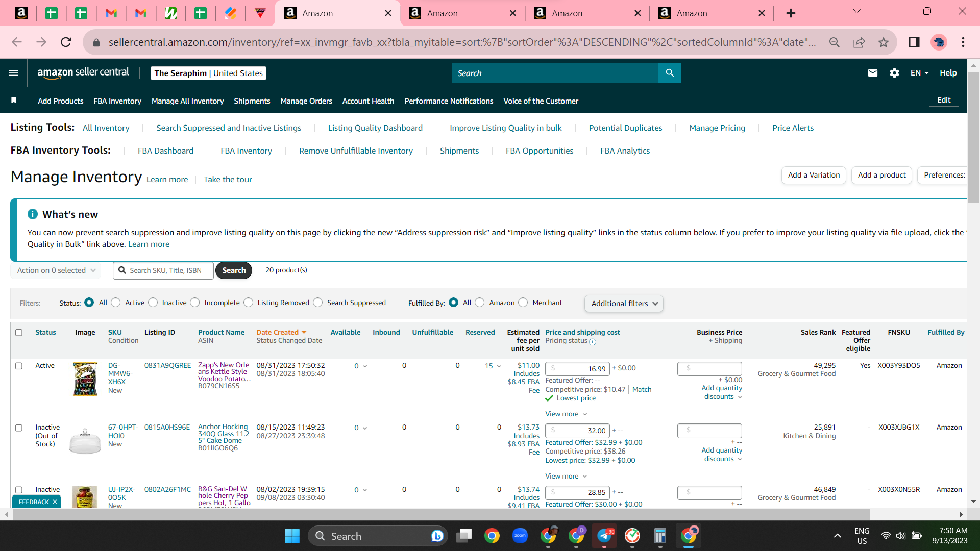Expand View more for Anchor Hocking pricing
This screenshot has width=980, height=551.
point(566,476)
